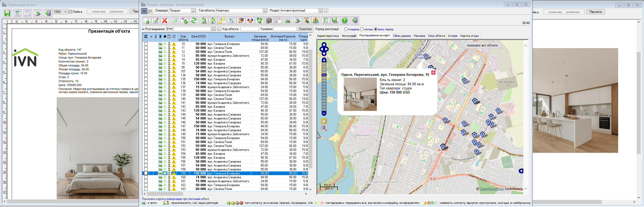Switch to the Фотографії tab
The image size is (644, 207).
tap(349, 36)
